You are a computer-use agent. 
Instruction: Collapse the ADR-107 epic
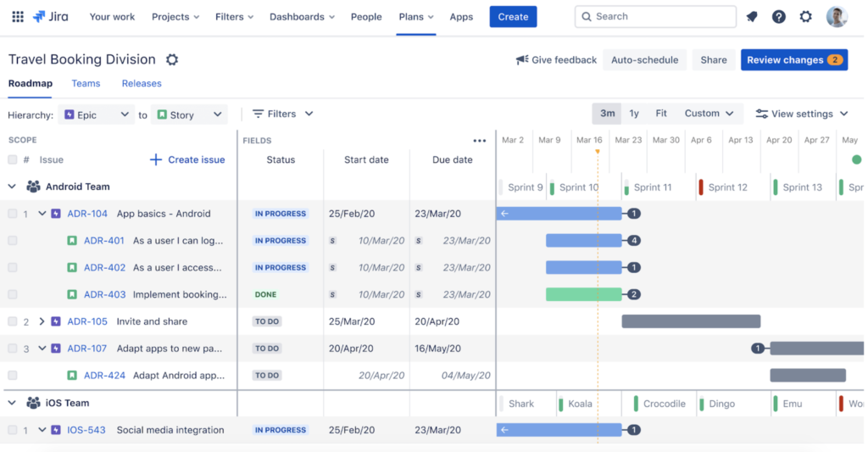pyautogui.click(x=42, y=349)
